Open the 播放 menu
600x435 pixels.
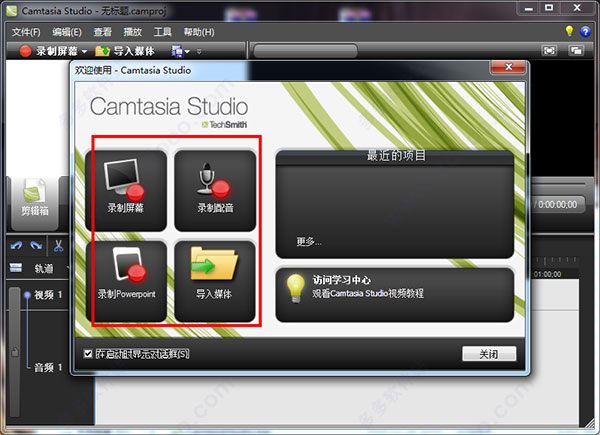[x=133, y=32]
